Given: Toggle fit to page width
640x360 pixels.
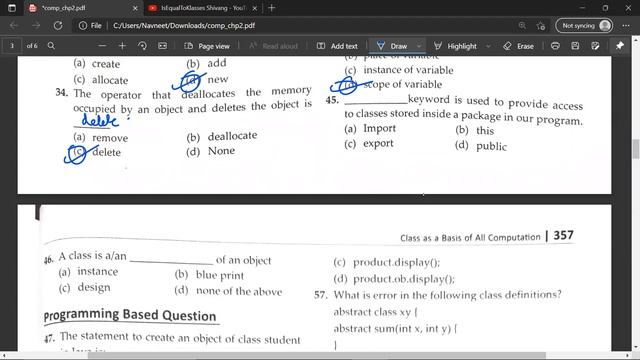Looking at the screenshot, I should click(162, 46).
